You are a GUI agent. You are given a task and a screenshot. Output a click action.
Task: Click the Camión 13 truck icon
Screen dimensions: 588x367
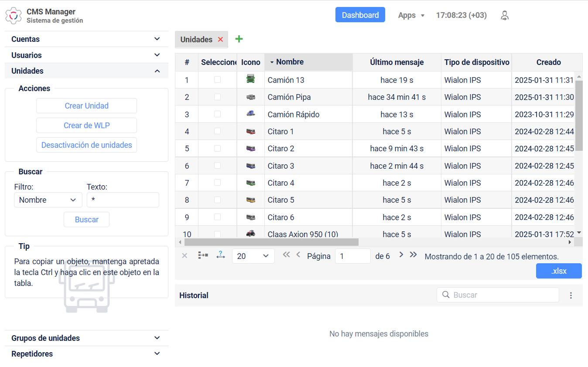pyautogui.click(x=250, y=79)
